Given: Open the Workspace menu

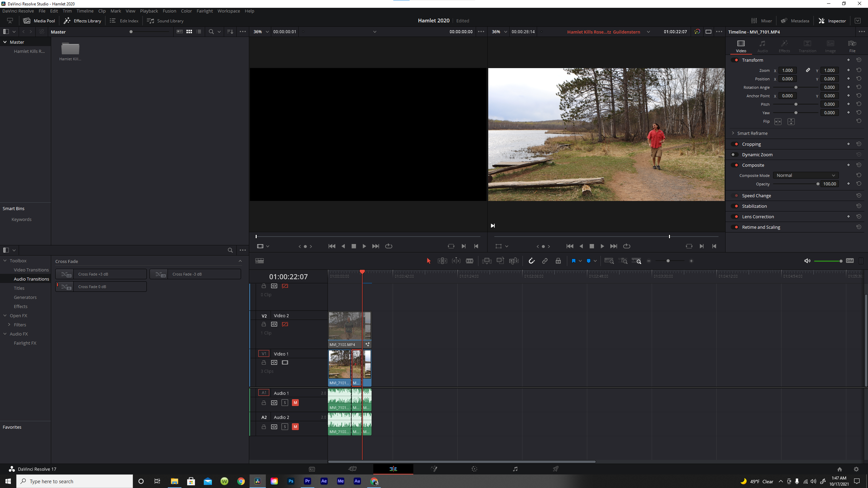Looking at the screenshot, I should click(229, 11).
